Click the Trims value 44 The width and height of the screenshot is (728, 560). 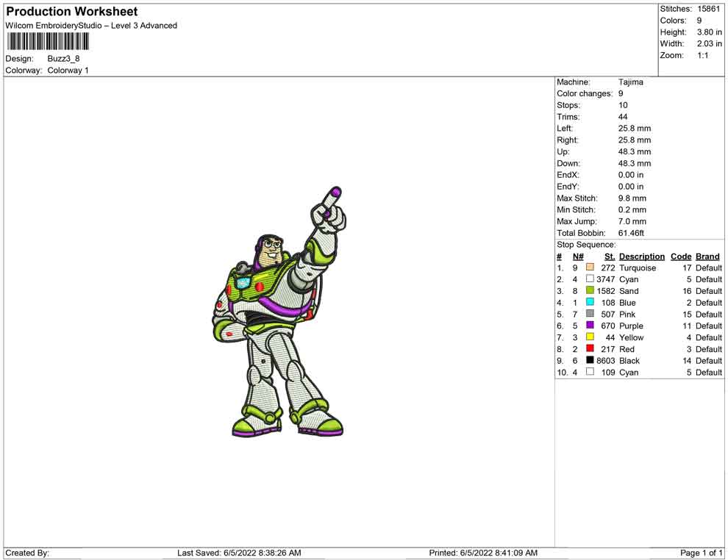click(x=623, y=117)
